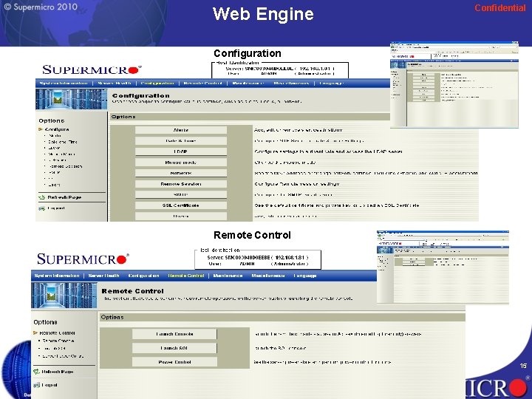Open Language tab in the Remote Control page navbar
This screenshot has width=532, height=399.
(x=305, y=276)
